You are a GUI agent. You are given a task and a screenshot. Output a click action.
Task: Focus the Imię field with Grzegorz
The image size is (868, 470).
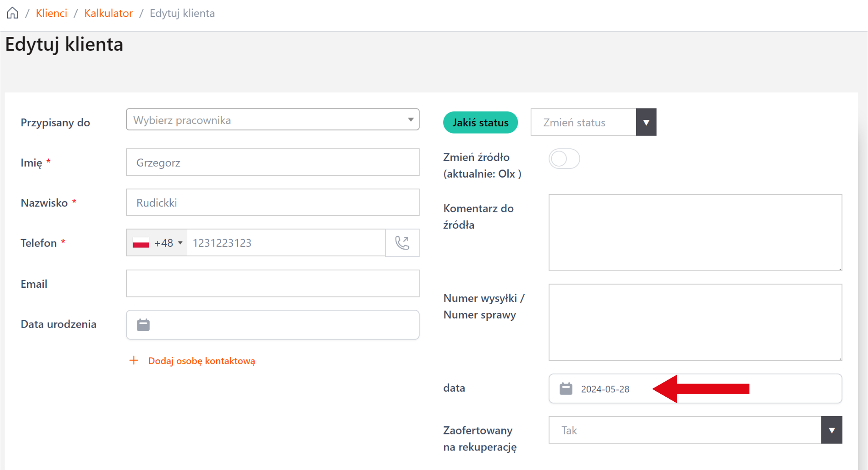point(272,162)
